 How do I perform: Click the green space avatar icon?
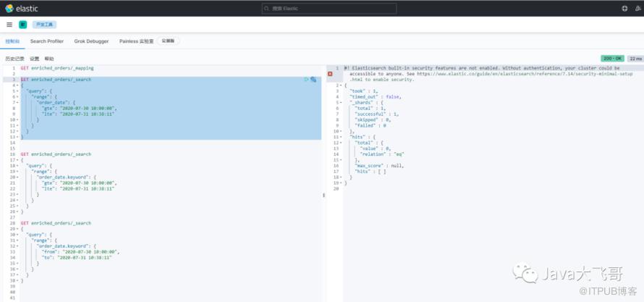point(22,25)
